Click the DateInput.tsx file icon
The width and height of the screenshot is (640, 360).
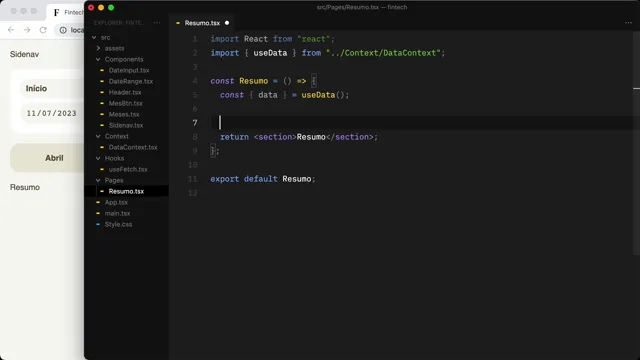(x=102, y=70)
